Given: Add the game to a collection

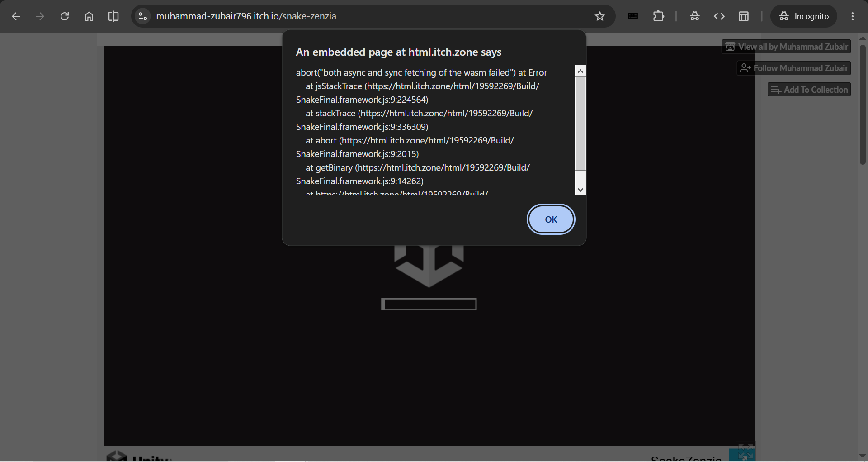Looking at the screenshot, I should tap(809, 90).
